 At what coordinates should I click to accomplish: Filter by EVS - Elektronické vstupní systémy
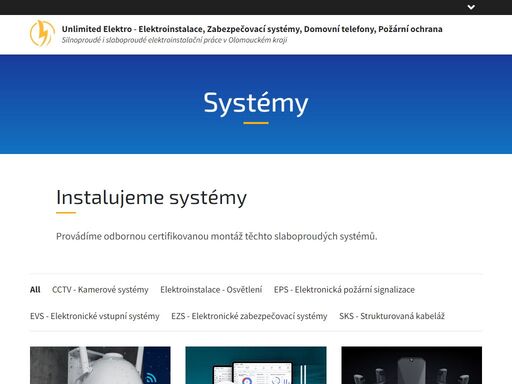point(95,316)
